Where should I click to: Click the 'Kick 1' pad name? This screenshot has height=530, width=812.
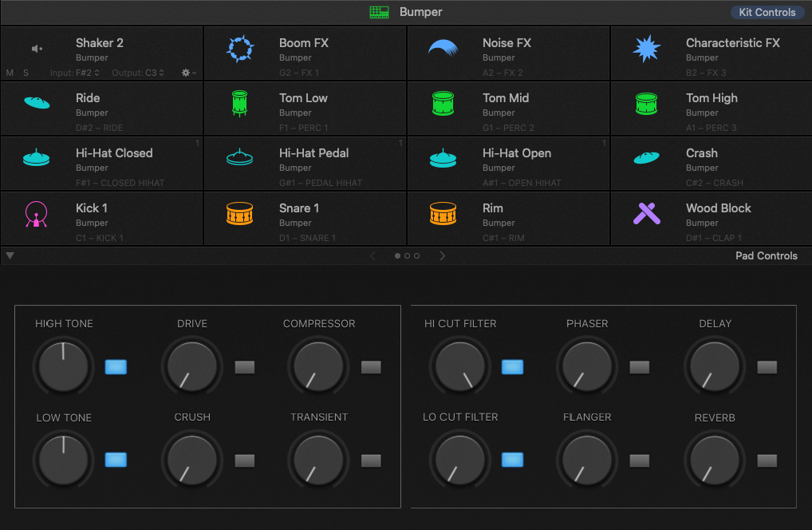pos(92,208)
